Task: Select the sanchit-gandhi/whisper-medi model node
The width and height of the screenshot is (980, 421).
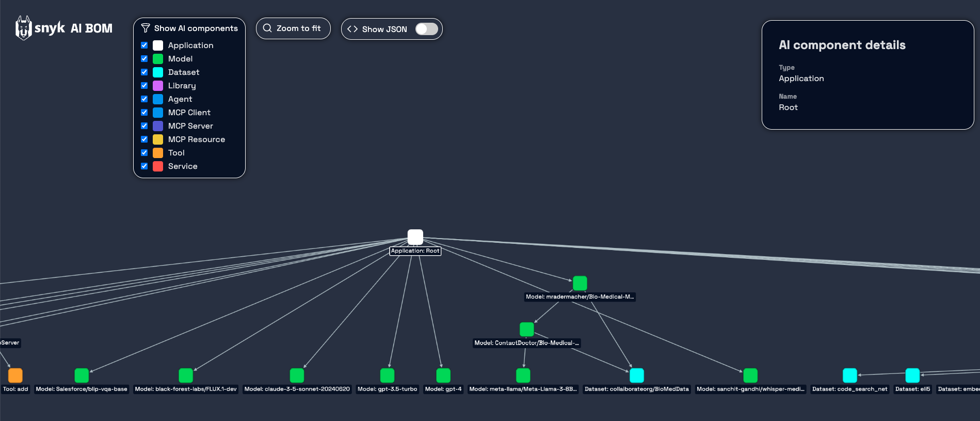Action: click(x=750, y=376)
